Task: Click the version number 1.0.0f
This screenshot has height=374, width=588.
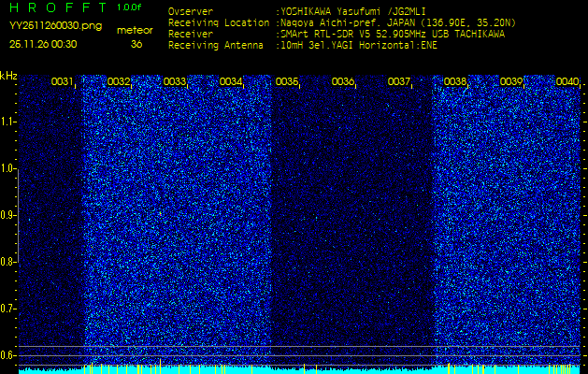Action: pos(129,7)
